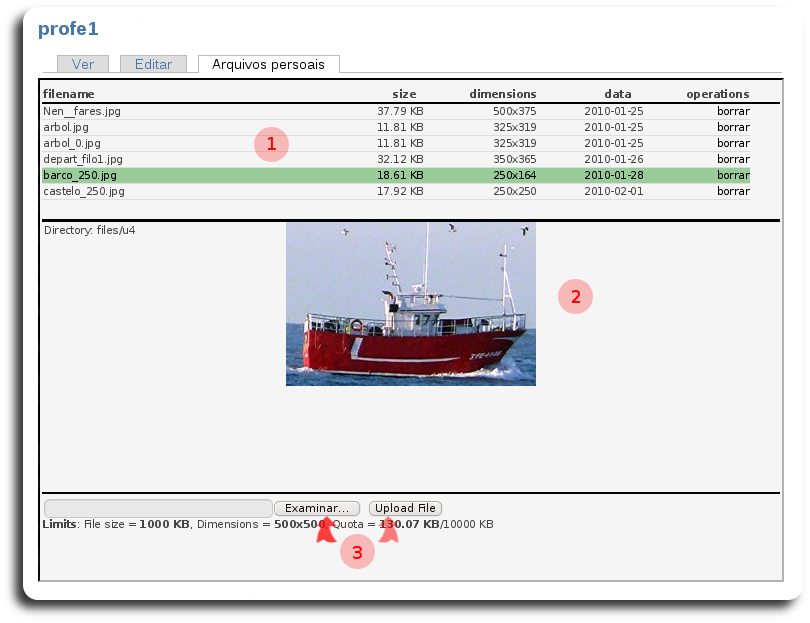Click borrar for barco_250.jpg
Screen dimensions: 810x623
click(x=732, y=175)
